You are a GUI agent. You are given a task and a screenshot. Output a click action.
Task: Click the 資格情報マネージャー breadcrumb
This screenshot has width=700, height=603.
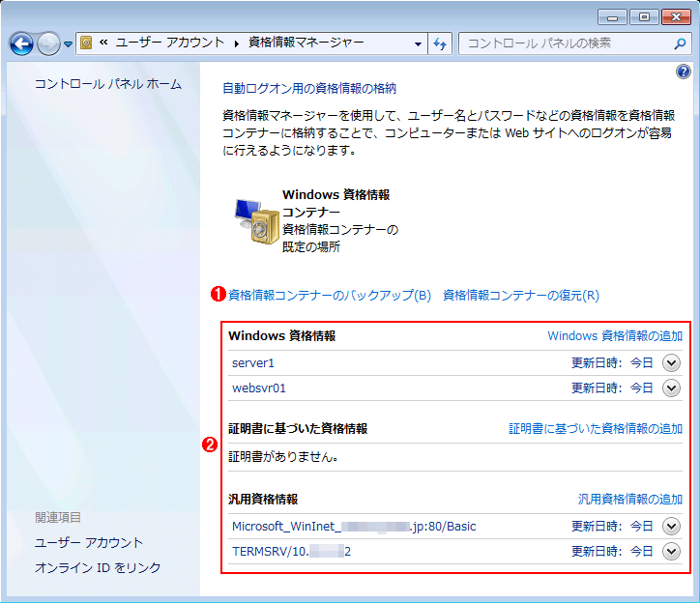pos(306,43)
